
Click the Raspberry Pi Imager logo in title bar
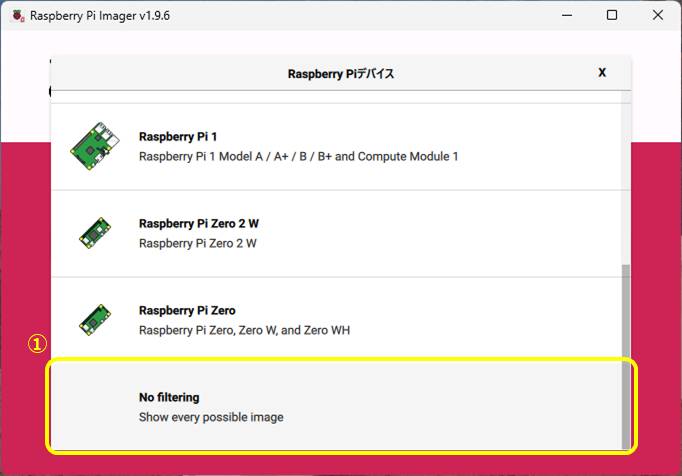tap(15, 16)
